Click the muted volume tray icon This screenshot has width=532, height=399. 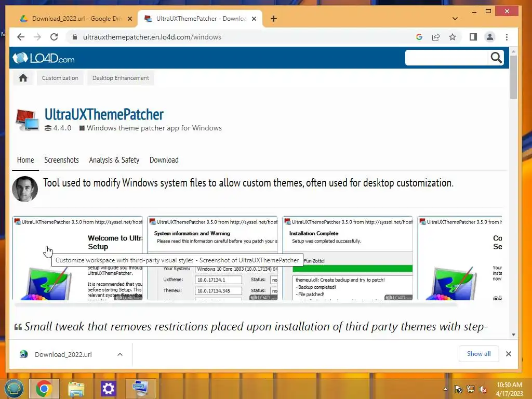[483, 389]
